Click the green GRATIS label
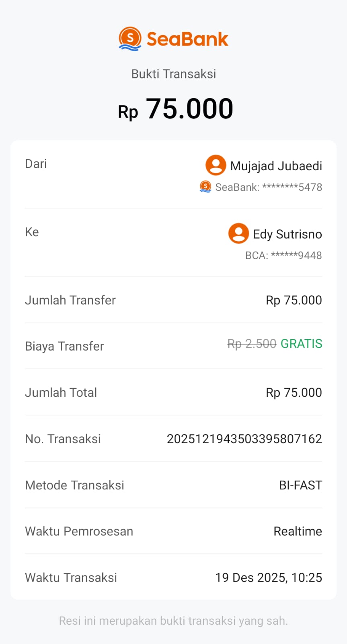The image size is (347, 644). tap(301, 344)
